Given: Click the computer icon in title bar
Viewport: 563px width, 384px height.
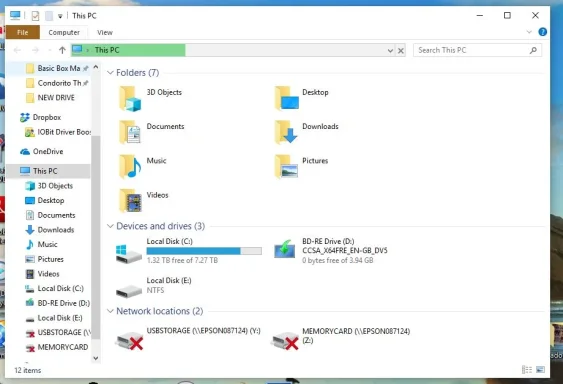Looking at the screenshot, I should pyautogui.click(x=15, y=15).
